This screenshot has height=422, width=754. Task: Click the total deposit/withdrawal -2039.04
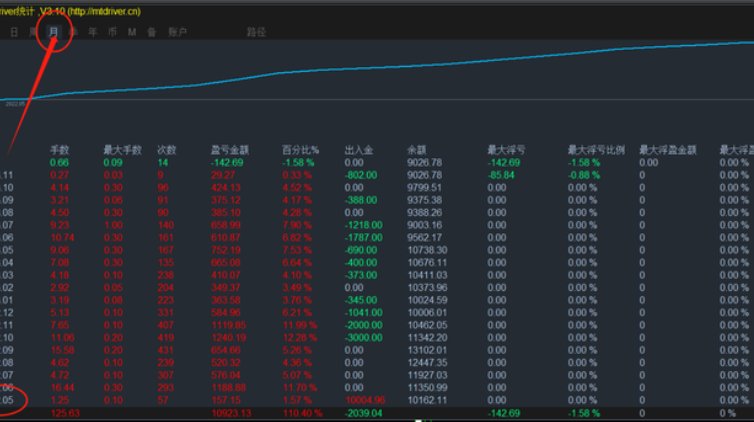(x=363, y=413)
